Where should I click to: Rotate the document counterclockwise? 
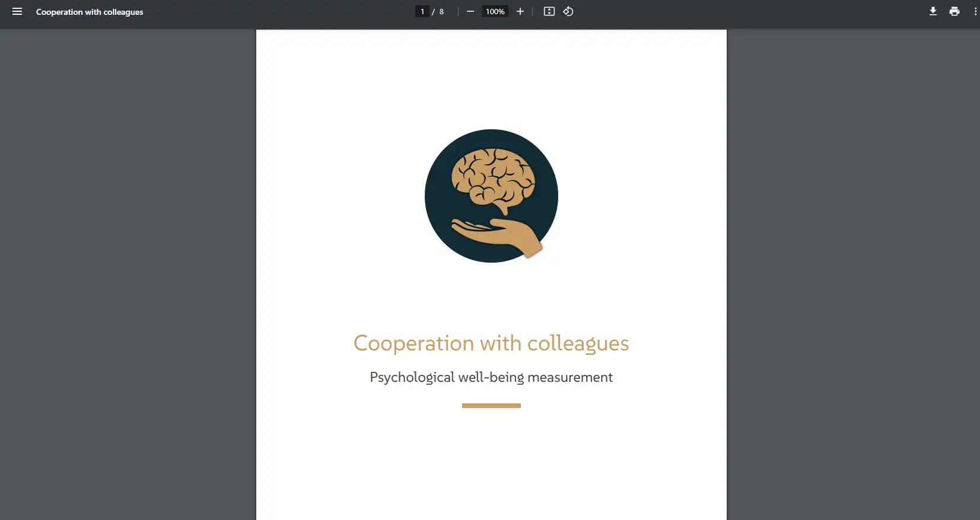click(x=568, y=12)
